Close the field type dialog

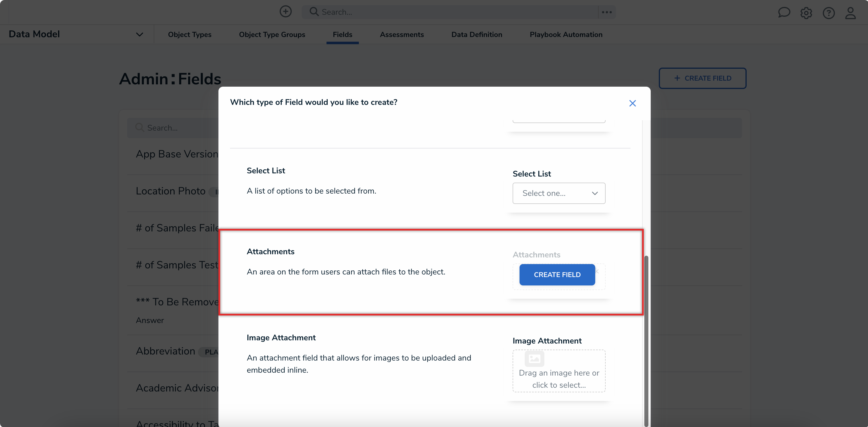coord(633,103)
